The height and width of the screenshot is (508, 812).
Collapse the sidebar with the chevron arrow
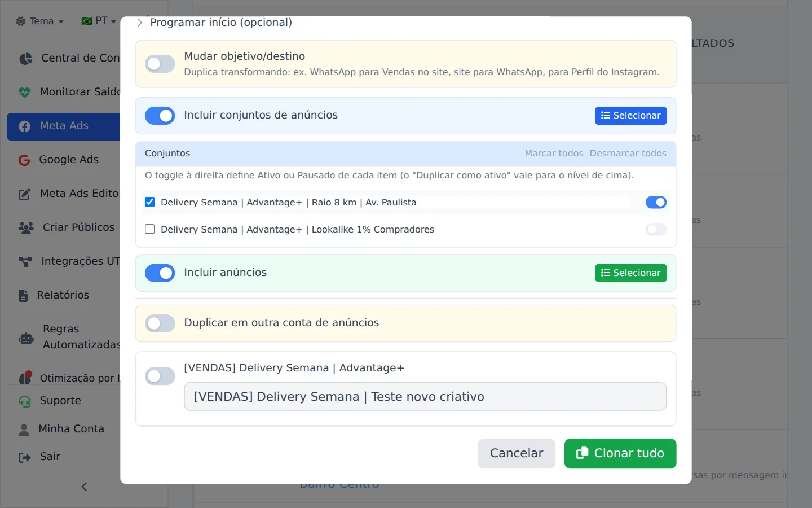[84, 487]
